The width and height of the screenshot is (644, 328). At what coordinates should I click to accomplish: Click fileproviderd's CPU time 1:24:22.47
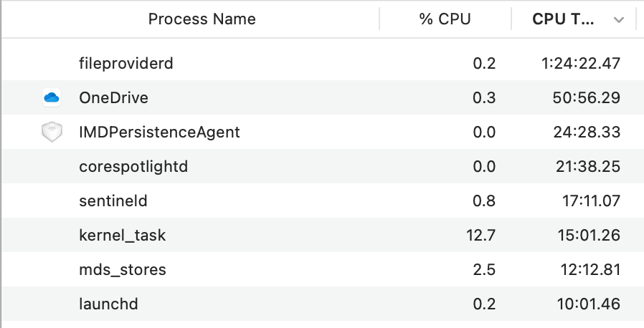point(581,63)
